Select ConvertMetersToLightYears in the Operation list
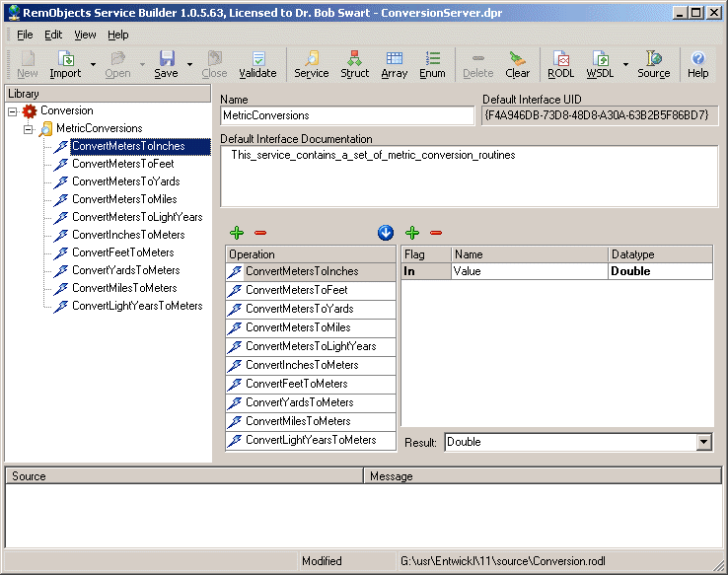The width and height of the screenshot is (728, 575). (311, 346)
